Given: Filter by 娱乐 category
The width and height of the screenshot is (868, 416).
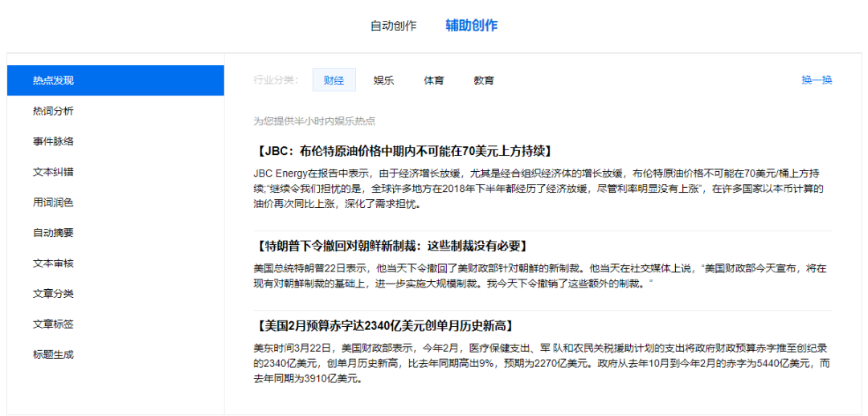Looking at the screenshot, I should [x=383, y=80].
